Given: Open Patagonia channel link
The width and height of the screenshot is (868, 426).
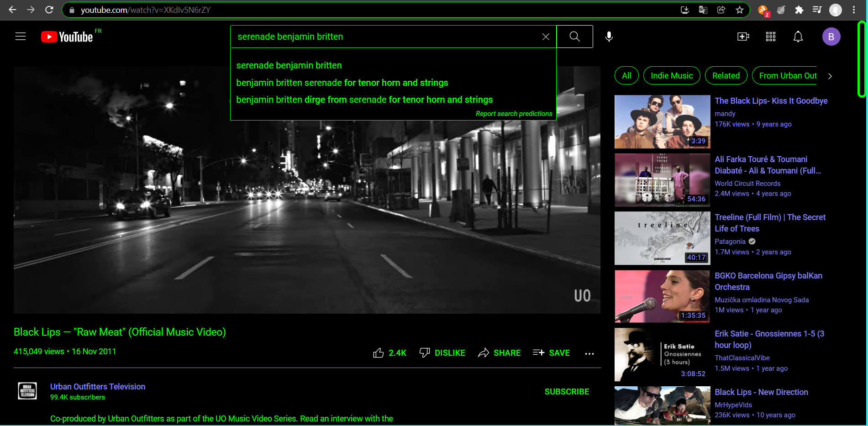Looking at the screenshot, I should coord(730,242).
